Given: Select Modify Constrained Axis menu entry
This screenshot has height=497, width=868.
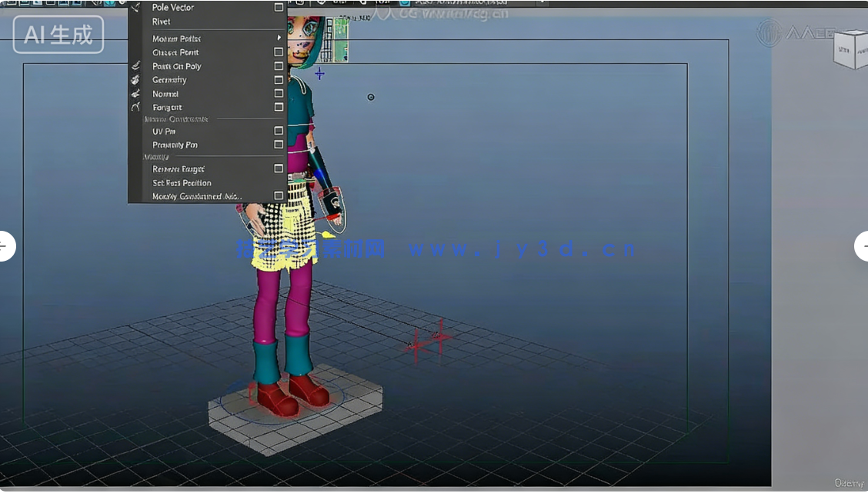Looking at the screenshot, I should pos(197,197).
